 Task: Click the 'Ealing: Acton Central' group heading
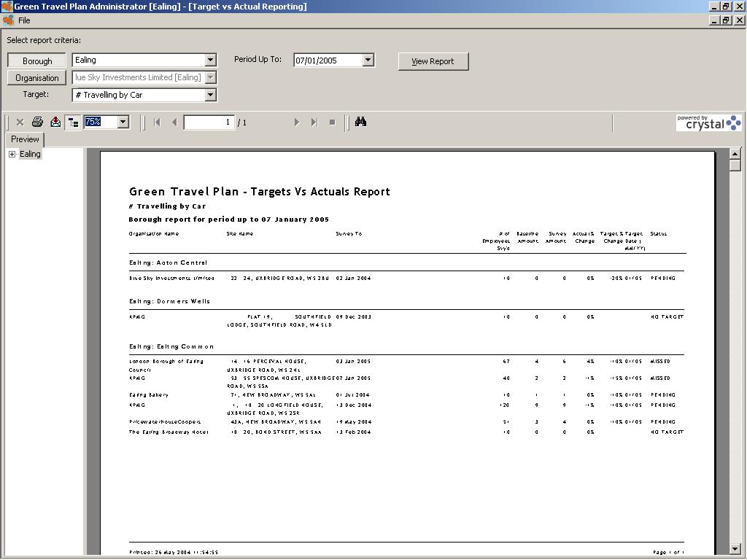(169, 262)
